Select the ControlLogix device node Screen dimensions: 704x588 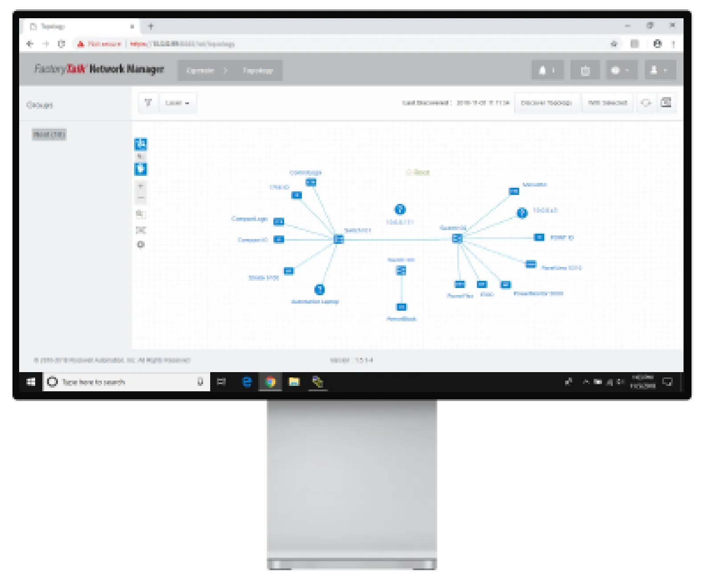[x=311, y=182]
